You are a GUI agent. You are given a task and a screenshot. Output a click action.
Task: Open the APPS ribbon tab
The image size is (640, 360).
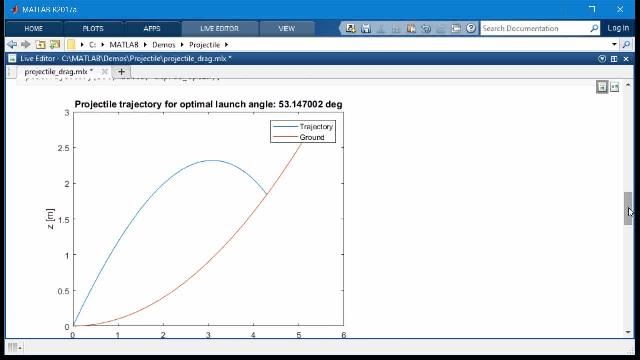[152, 29]
